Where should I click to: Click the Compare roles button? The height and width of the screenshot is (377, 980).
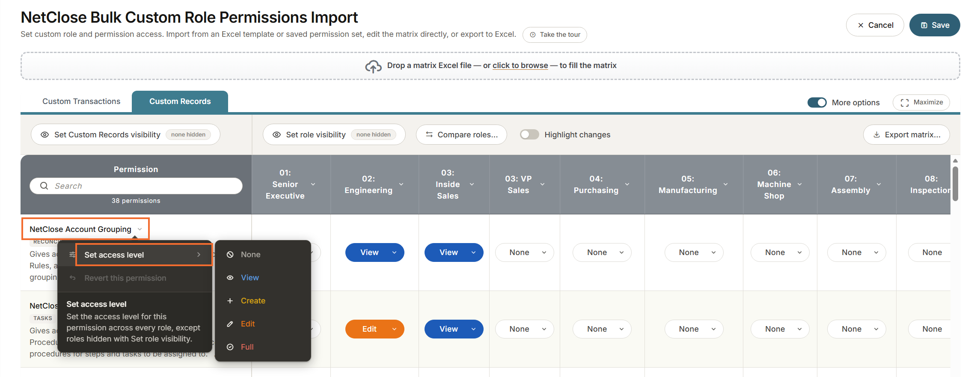[x=461, y=135]
